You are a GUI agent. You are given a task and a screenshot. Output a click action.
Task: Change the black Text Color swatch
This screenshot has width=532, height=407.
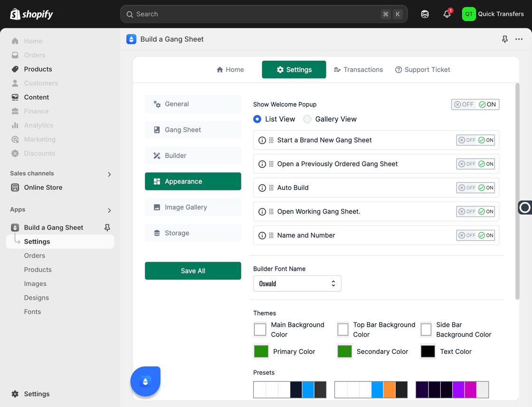[427, 351]
